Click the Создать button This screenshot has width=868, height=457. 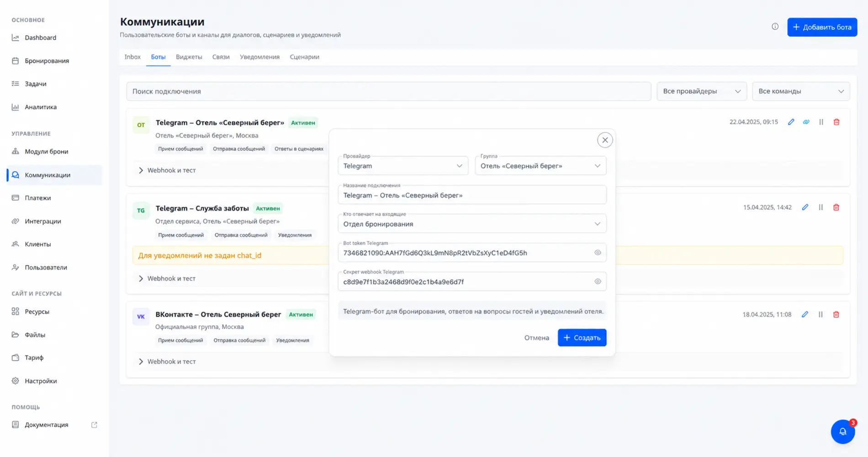pyautogui.click(x=582, y=338)
